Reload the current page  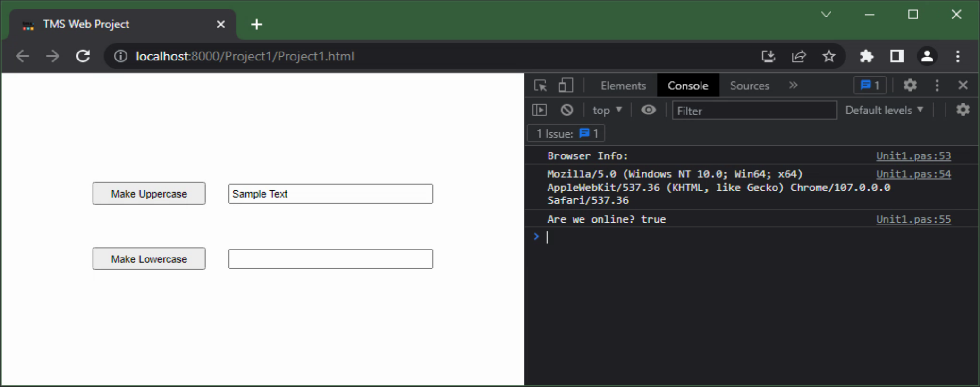(83, 56)
